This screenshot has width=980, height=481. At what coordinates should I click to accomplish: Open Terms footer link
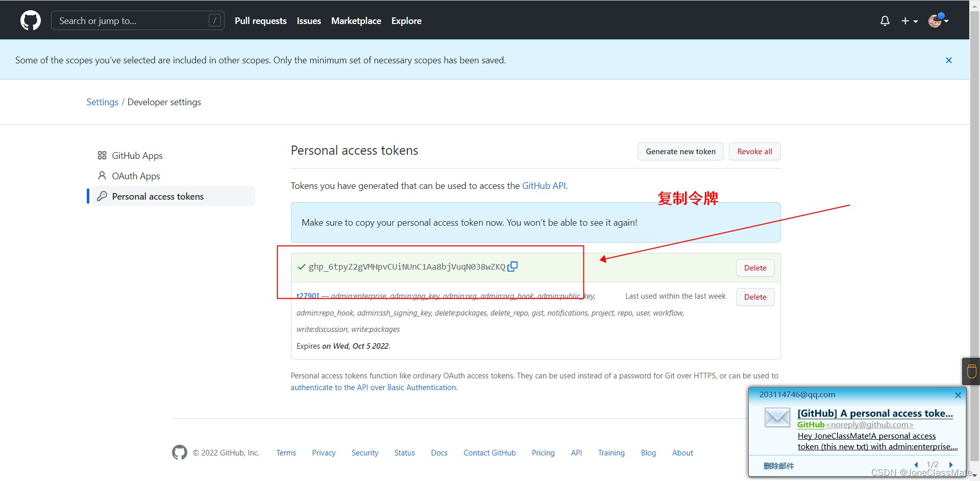(286, 453)
